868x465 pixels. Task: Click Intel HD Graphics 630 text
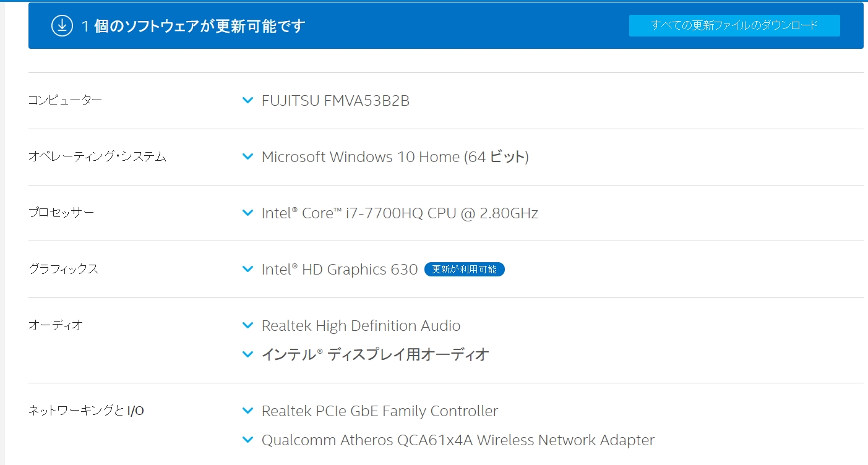(340, 270)
